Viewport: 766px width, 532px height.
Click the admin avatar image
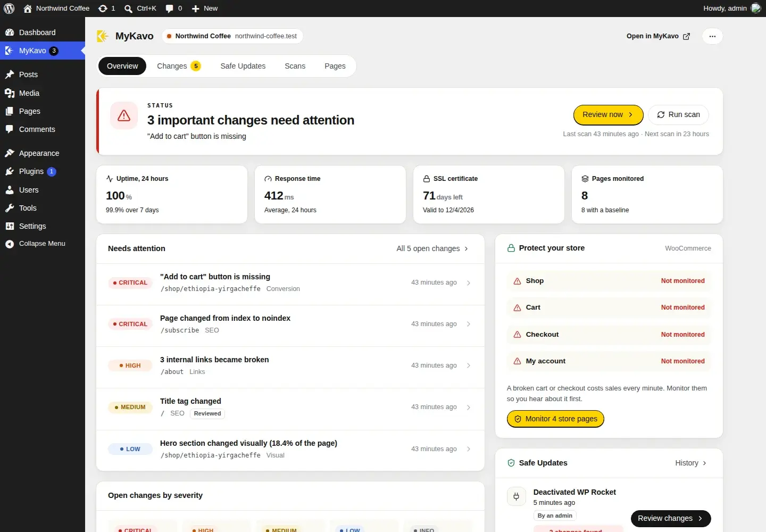[x=756, y=9]
